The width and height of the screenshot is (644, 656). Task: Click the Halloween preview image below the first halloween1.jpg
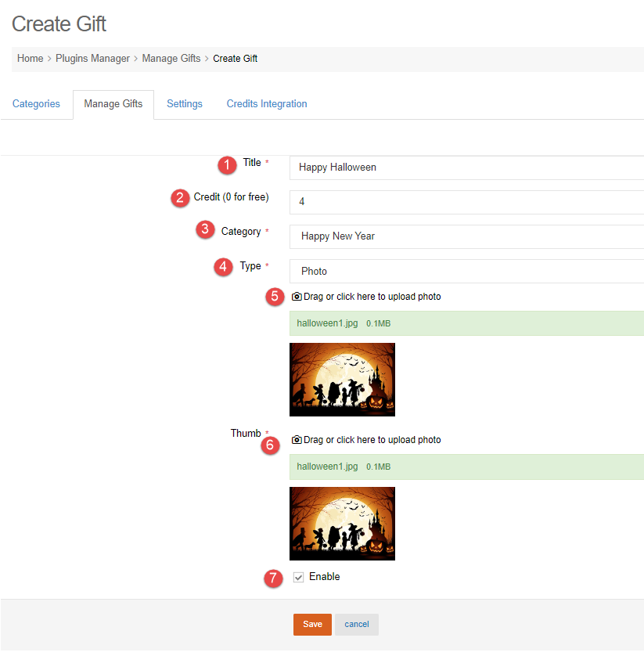tap(342, 380)
